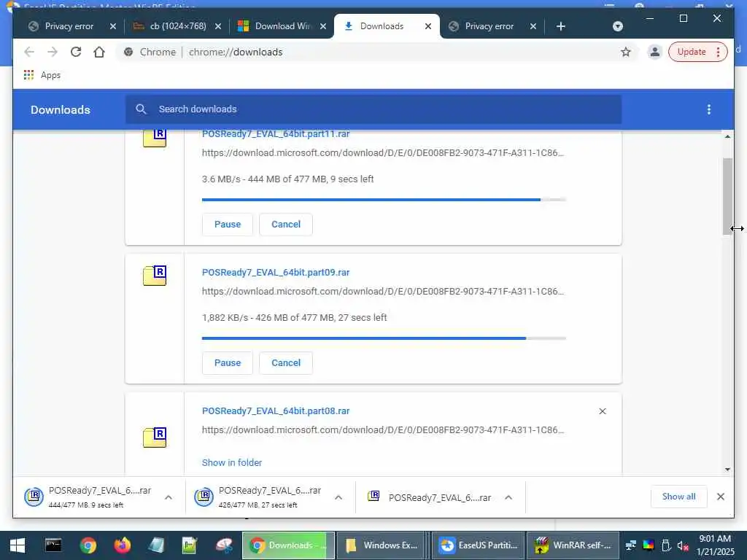The height and width of the screenshot is (560, 747).
Task: Click the part11.rar progress bar
Action: [384, 200]
